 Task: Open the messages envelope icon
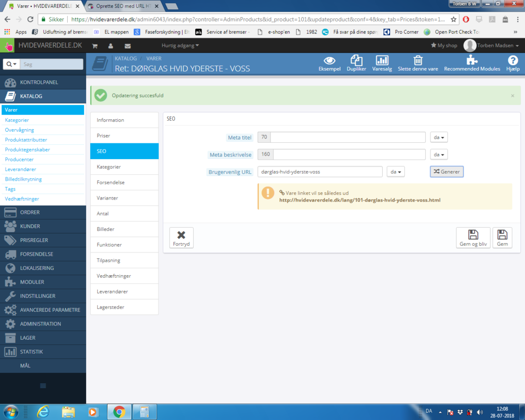tap(128, 46)
